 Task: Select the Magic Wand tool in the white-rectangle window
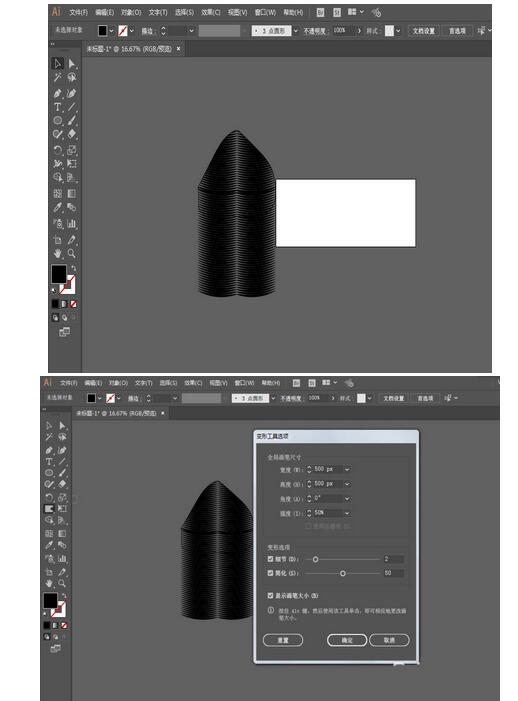click(x=58, y=78)
